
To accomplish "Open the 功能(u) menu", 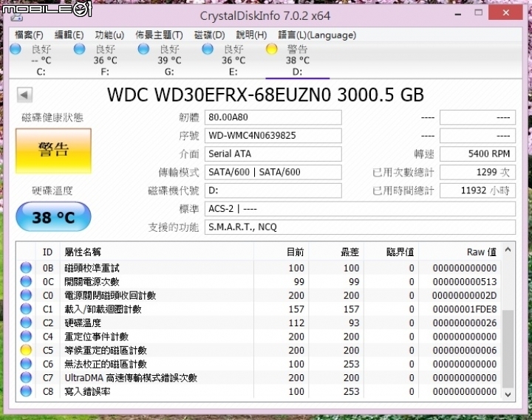I will (x=109, y=35).
